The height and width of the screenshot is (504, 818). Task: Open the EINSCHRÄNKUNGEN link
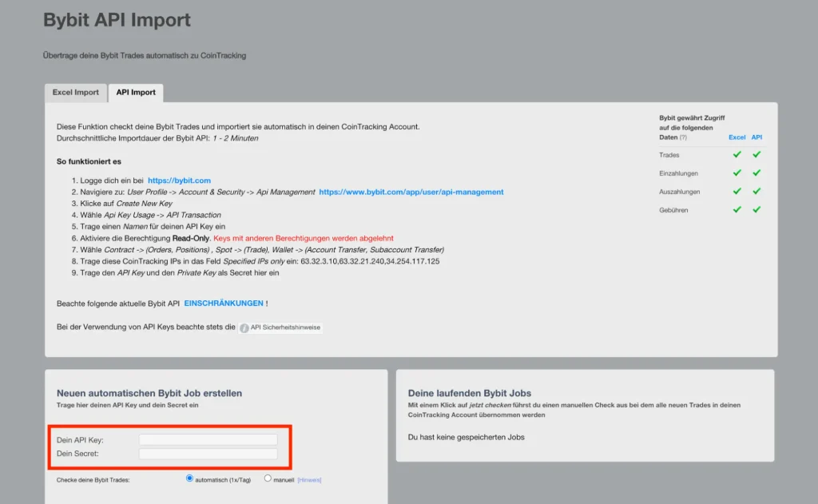click(224, 304)
